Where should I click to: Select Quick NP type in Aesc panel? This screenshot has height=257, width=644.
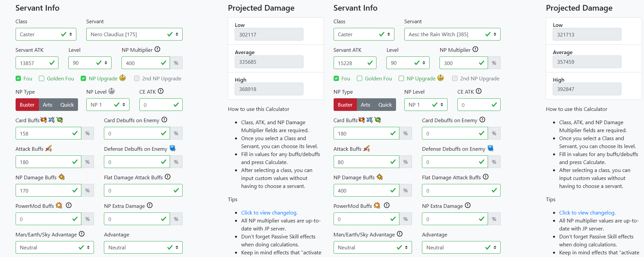385,105
